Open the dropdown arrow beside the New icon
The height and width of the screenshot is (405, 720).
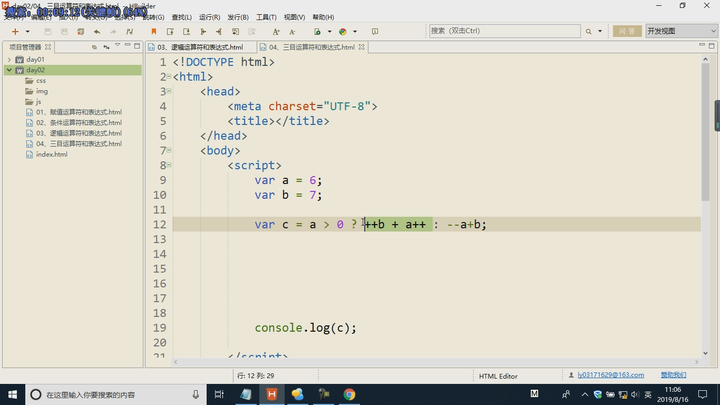28,31
